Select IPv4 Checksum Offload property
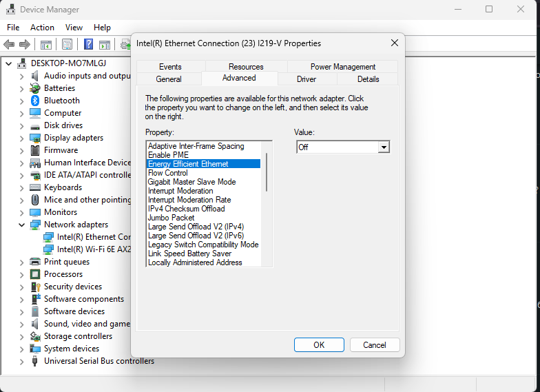The height and width of the screenshot is (392, 540). coord(203,208)
